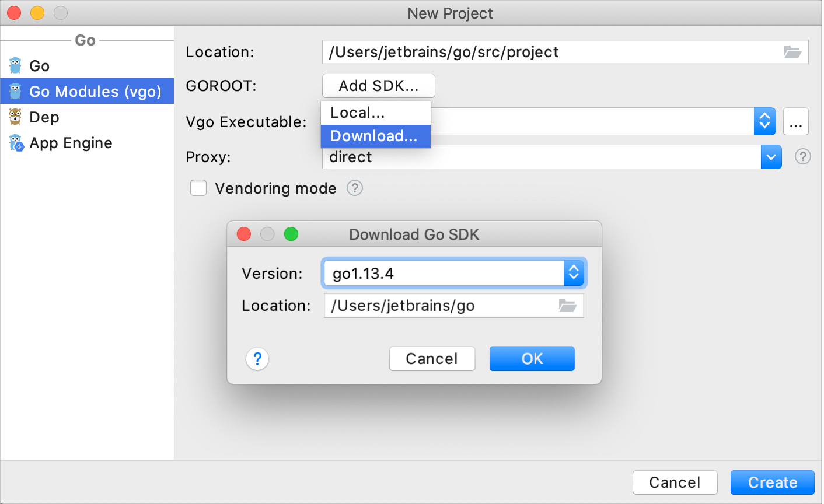Screen dimensions: 824x504
Task: Close the New Project window
Action: (14, 12)
